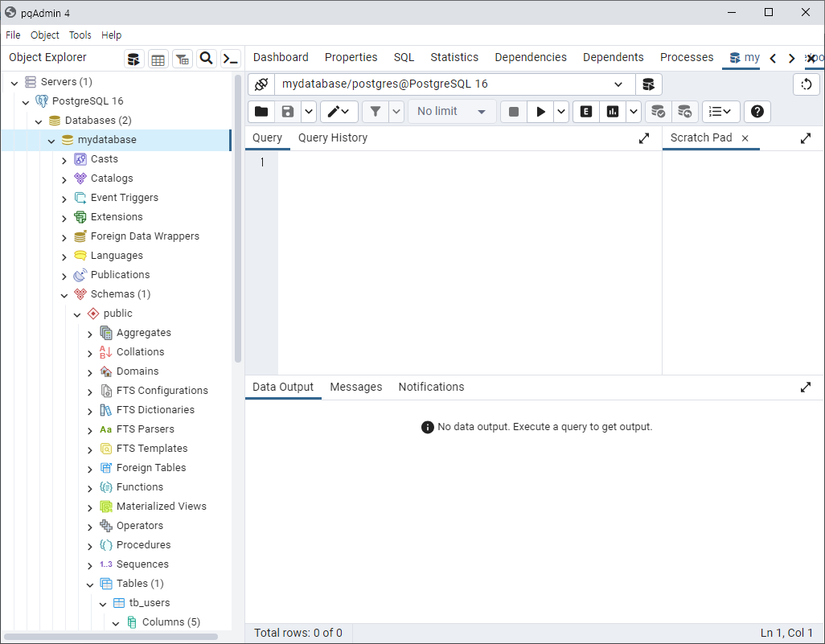Stop query with the square stop button
Screen dimensions: 825x644
514,112
